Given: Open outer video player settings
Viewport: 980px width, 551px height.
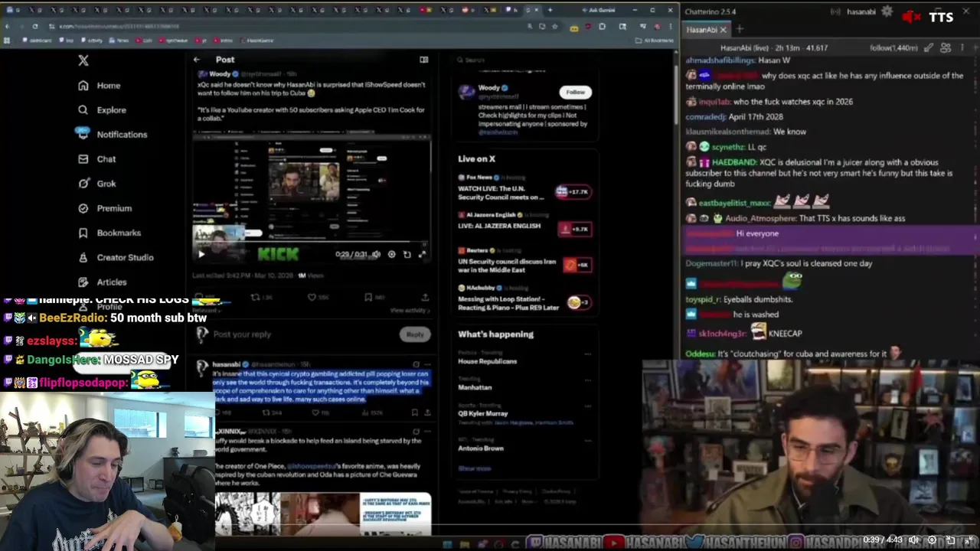Looking at the screenshot, I should [932, 540].
